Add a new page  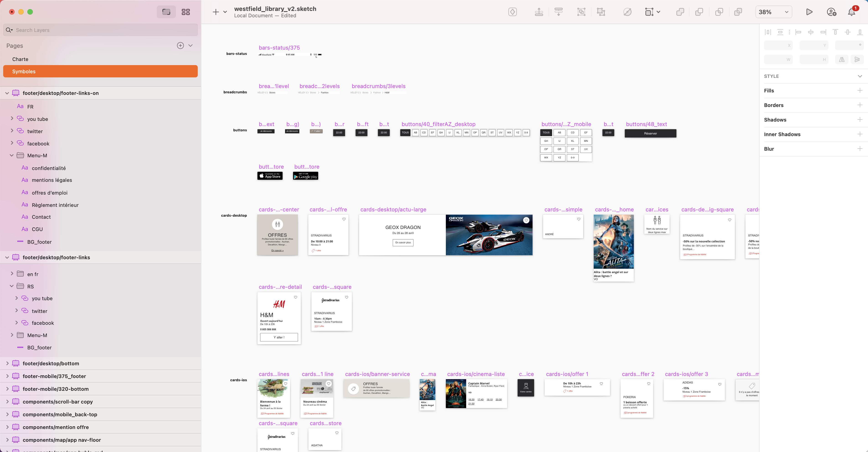180,46
